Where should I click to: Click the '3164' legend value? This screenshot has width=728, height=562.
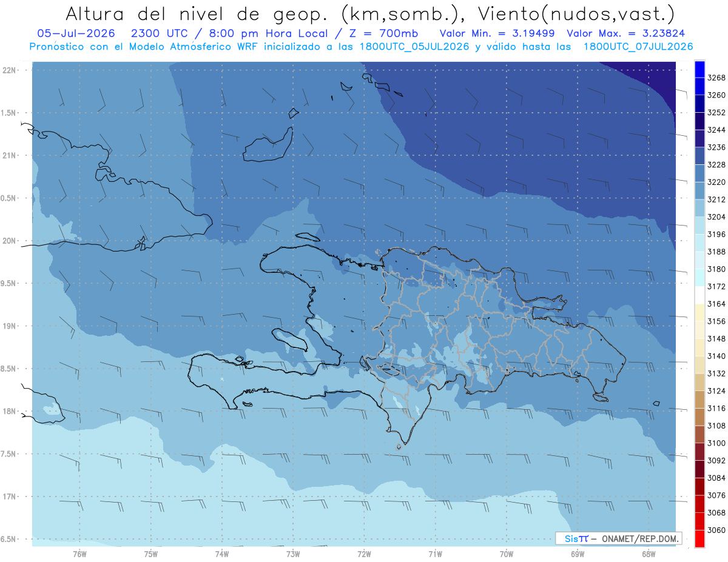pyautogui.click(x=716, y=304)
